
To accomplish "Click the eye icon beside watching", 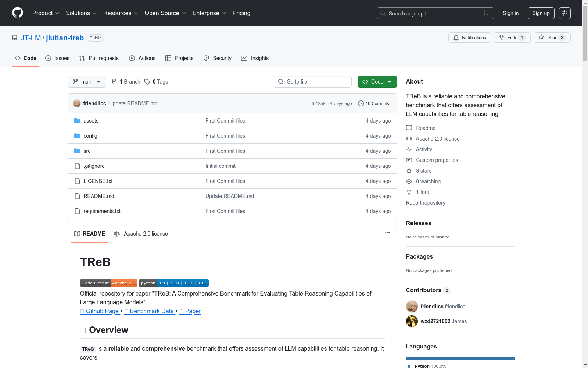I will [409, 181].
